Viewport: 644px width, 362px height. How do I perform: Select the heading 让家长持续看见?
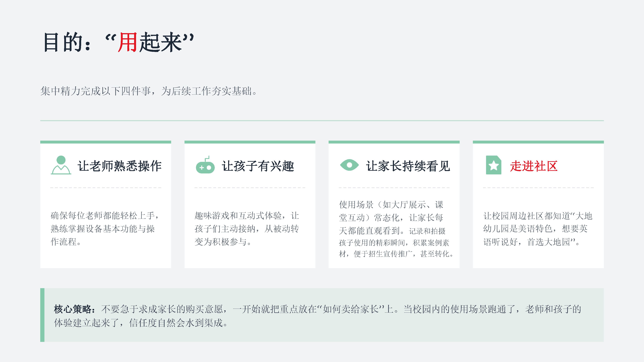coord(408,166)
